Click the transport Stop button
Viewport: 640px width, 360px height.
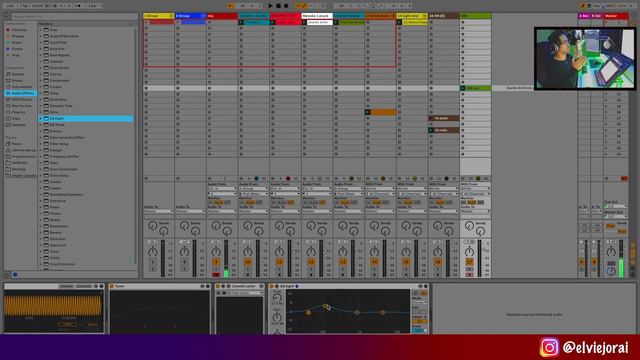[x=278, y=6]
